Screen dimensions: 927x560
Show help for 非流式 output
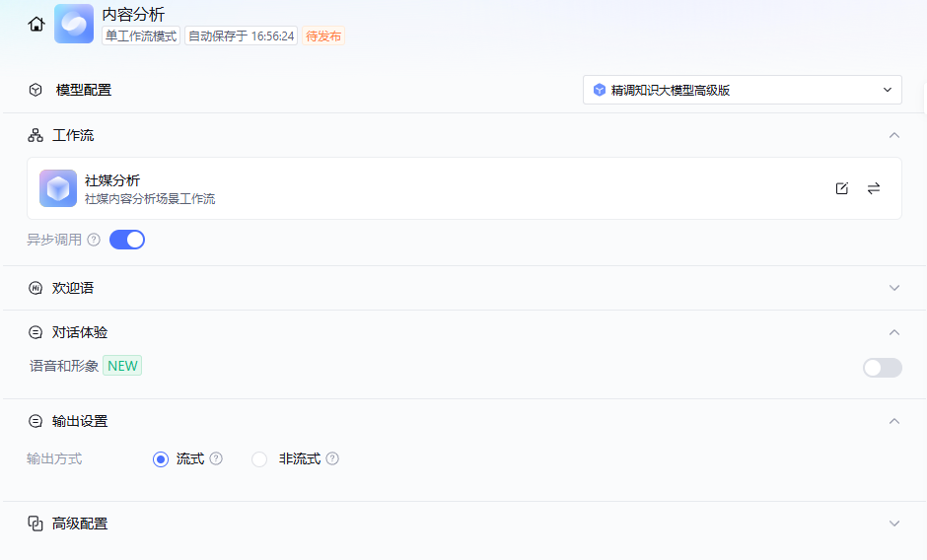[332, 458]
